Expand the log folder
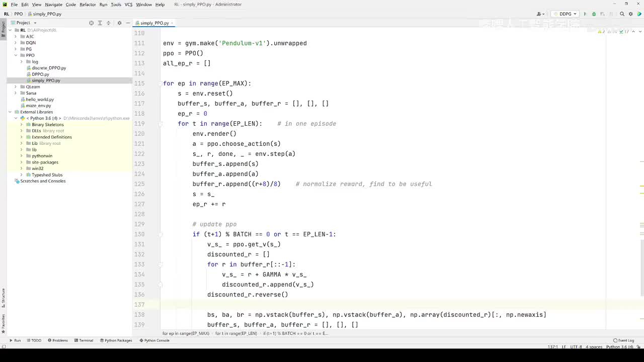644x362 pixels. [x=22, y=62]
